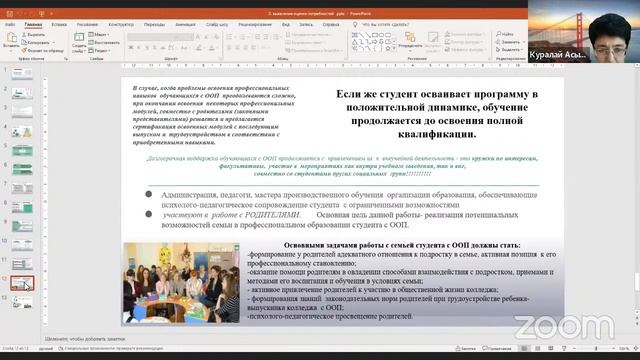This screenshot has height=360, width=640.
Task: Toggle underline formatting (Ч)
Action: 147,48
